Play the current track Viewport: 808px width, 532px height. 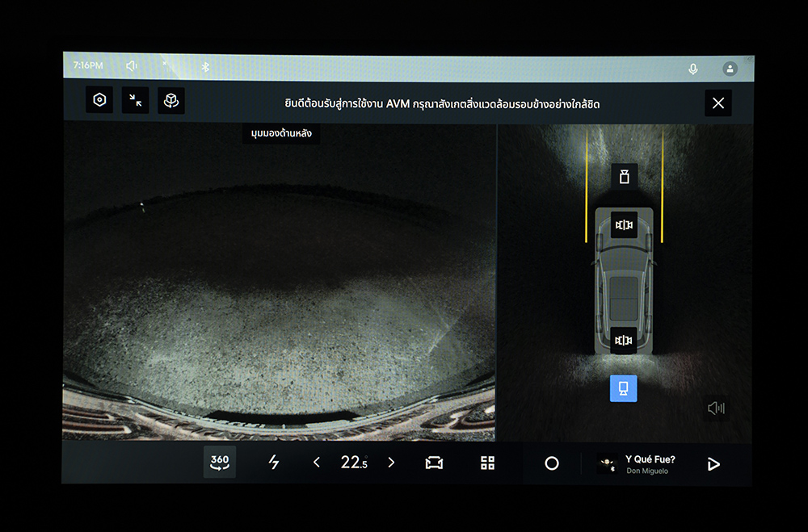(713, 464)
